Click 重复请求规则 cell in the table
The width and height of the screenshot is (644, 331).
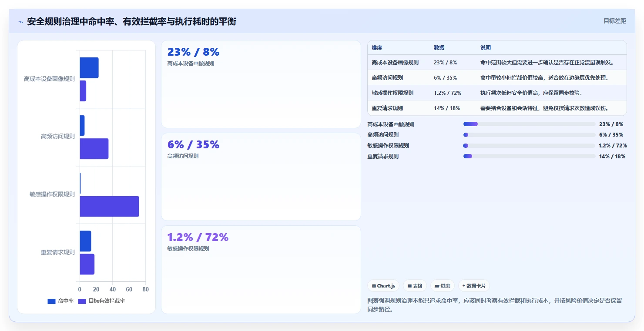pyautogui.click(x=387, y=108)
